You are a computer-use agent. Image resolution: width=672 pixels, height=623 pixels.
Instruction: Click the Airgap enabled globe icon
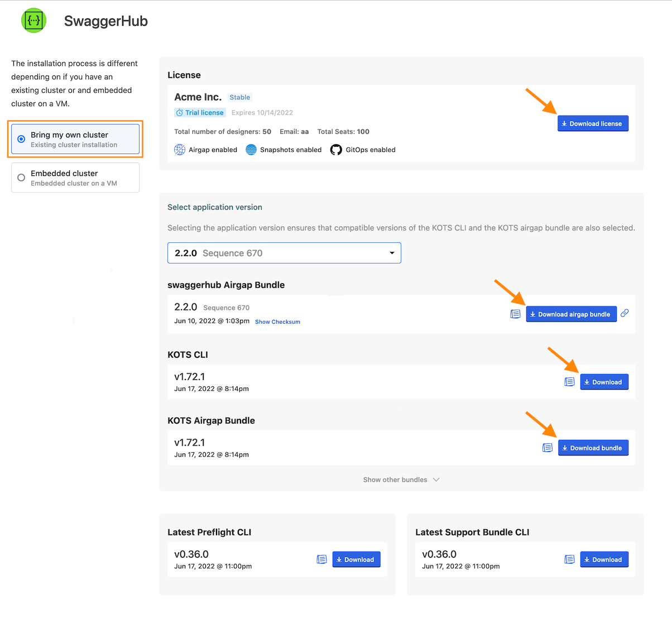(180, 150)
